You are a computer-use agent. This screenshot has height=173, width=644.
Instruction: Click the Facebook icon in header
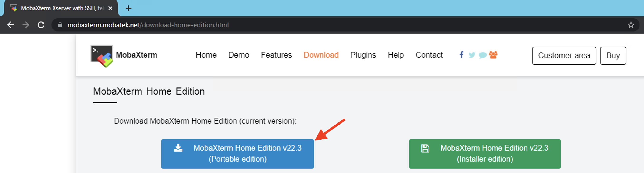[x=462, y=55]
